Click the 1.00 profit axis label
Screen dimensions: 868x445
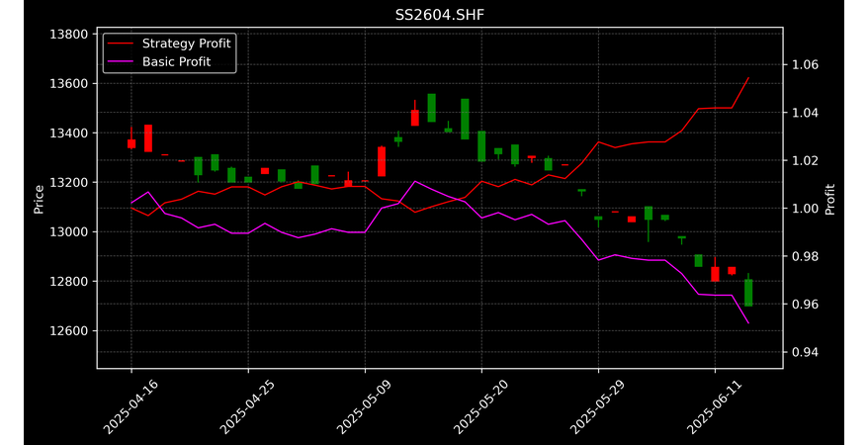[805, 209]
